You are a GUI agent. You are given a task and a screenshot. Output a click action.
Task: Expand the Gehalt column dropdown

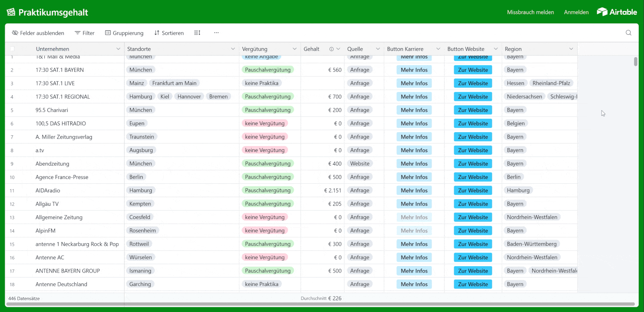(x=338, y=49)
